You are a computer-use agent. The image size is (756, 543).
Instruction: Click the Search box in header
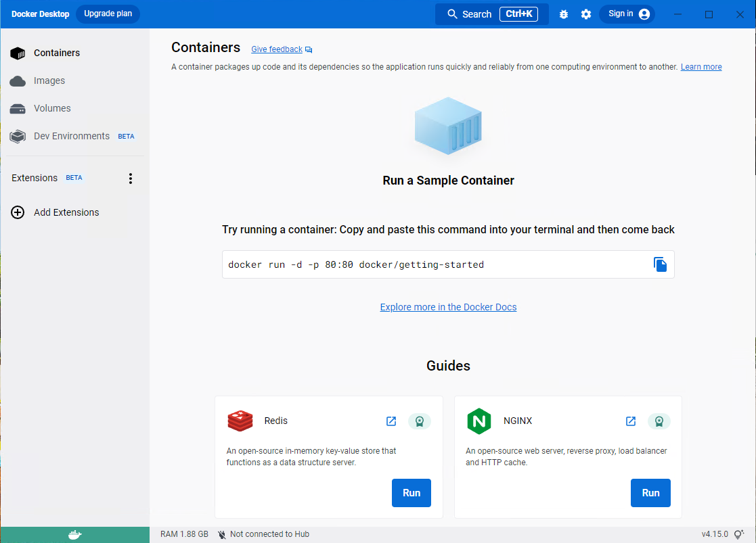[492, 14]
